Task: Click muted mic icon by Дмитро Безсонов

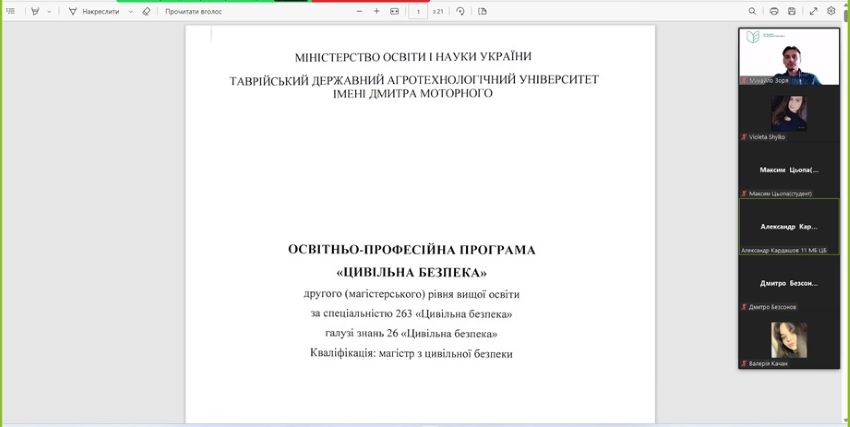Action: (x=744, y=307)
